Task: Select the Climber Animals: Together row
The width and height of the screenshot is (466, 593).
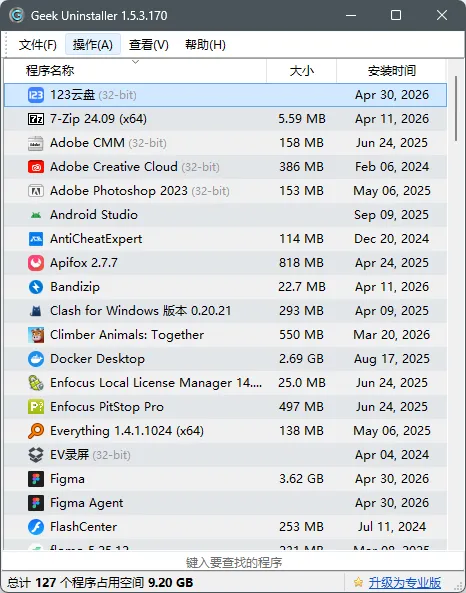Action: (x=225, y=335)
